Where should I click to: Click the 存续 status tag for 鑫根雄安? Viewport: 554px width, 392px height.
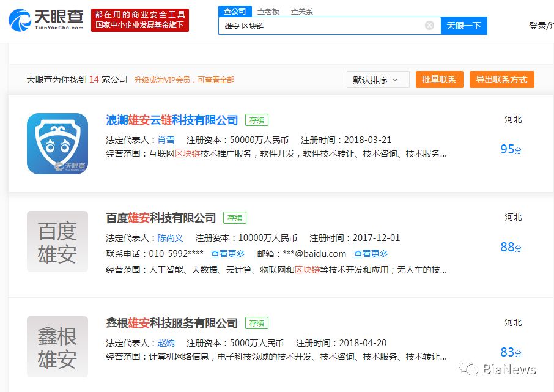pyautogui.click(x=257, y=323)
